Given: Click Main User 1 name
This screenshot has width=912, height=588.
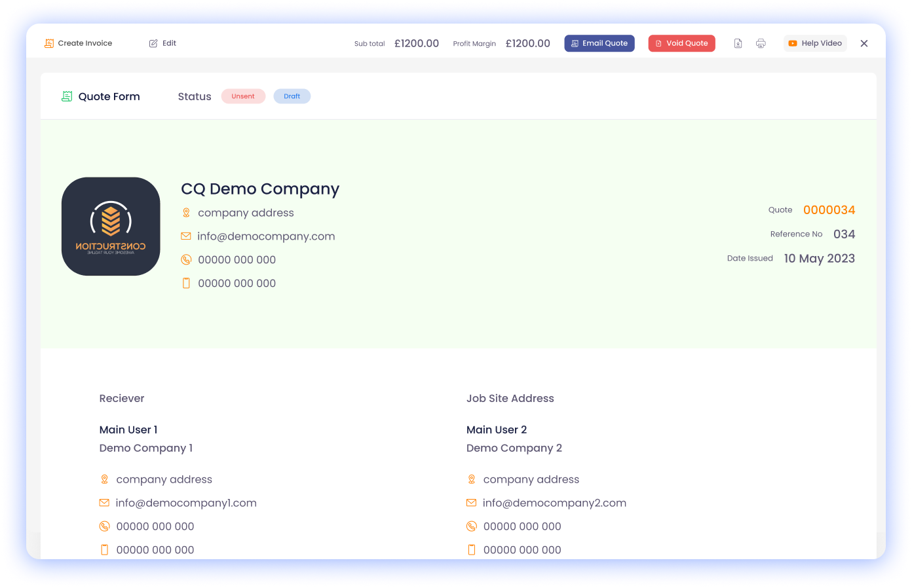Looking at the screenshot, I should tap(128, 430).
